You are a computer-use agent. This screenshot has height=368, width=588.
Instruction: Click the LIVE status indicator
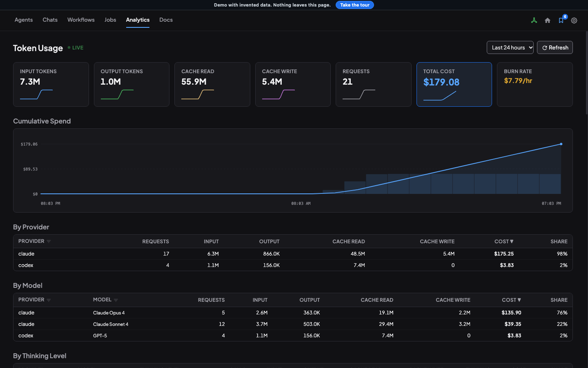76,48
